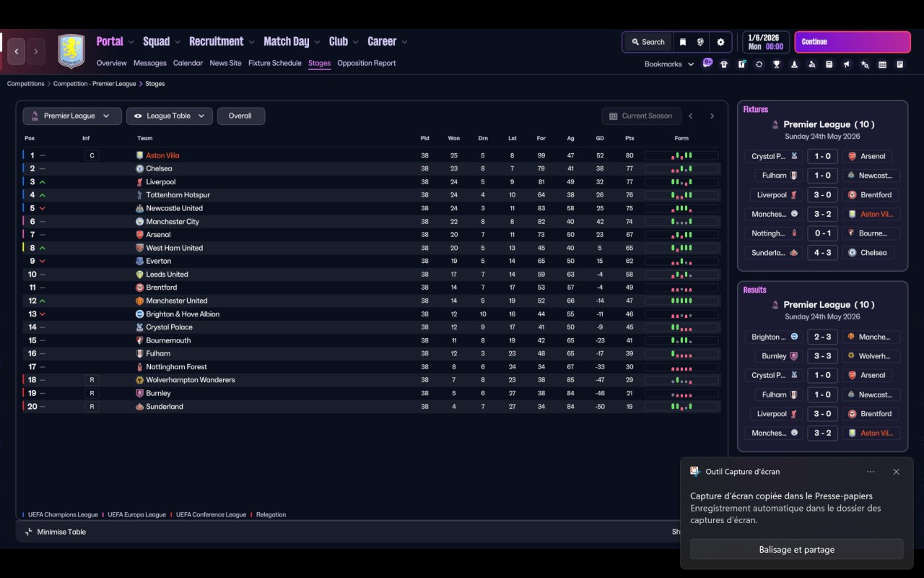Switch to the Opposition Report tab
The width and height of the screenshot is (924, 578).
367,63
